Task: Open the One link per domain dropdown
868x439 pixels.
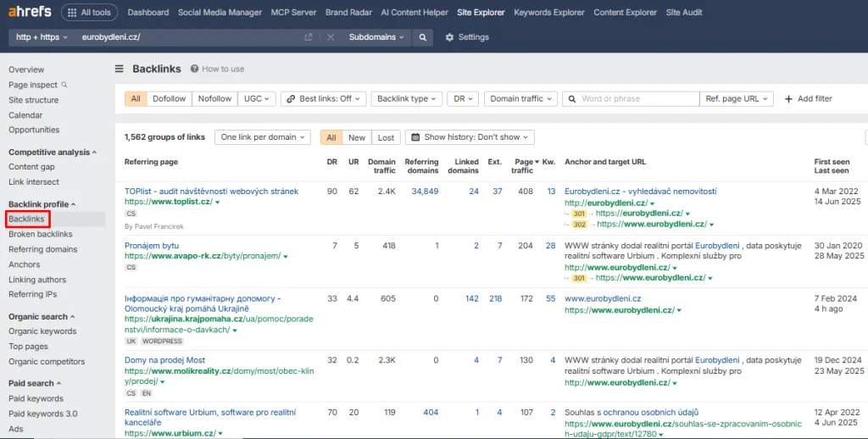Action: [x=263, y=137]
